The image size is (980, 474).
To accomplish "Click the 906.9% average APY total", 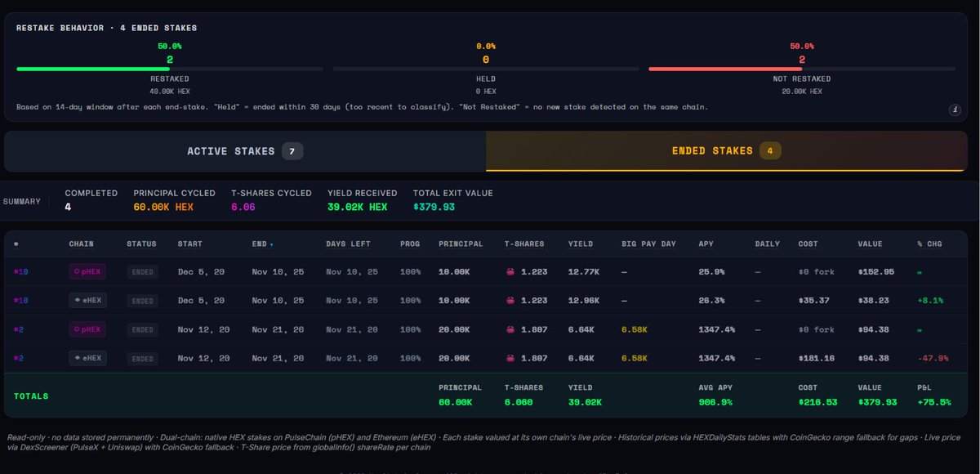I will click(715, 402).
